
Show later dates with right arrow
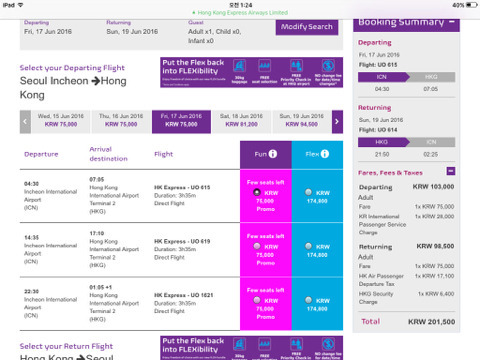pyautogui.click(x=337, y=122)
